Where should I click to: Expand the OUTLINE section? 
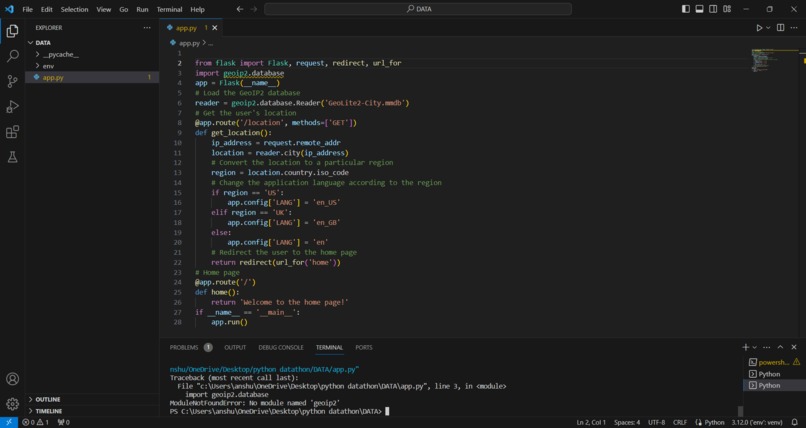click(x=92, y=399)
